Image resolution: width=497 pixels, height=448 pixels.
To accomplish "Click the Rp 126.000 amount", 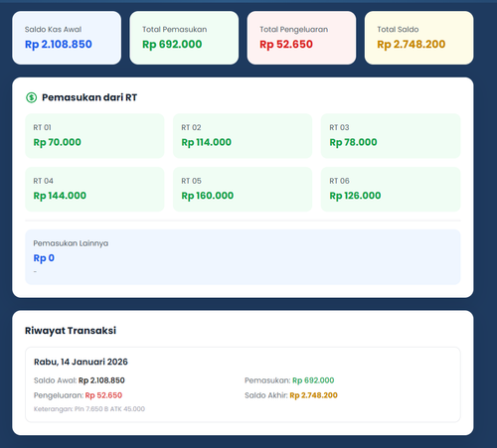I will (355, 196).
